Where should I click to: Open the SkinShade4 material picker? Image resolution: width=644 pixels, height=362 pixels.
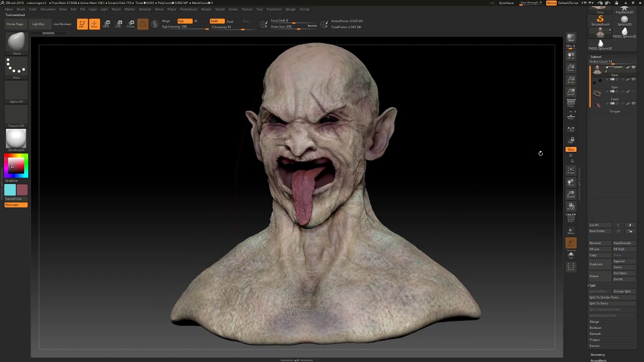16,140
